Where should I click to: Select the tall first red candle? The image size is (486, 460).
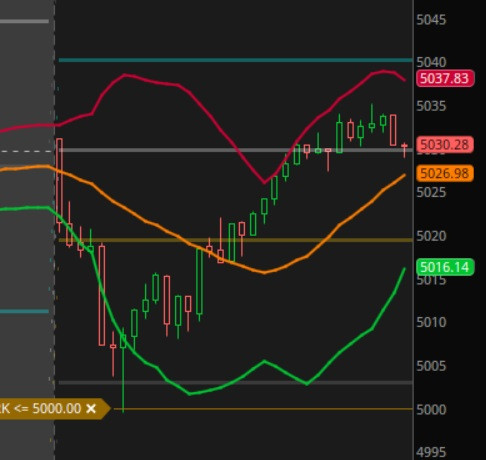coord(60,180)
